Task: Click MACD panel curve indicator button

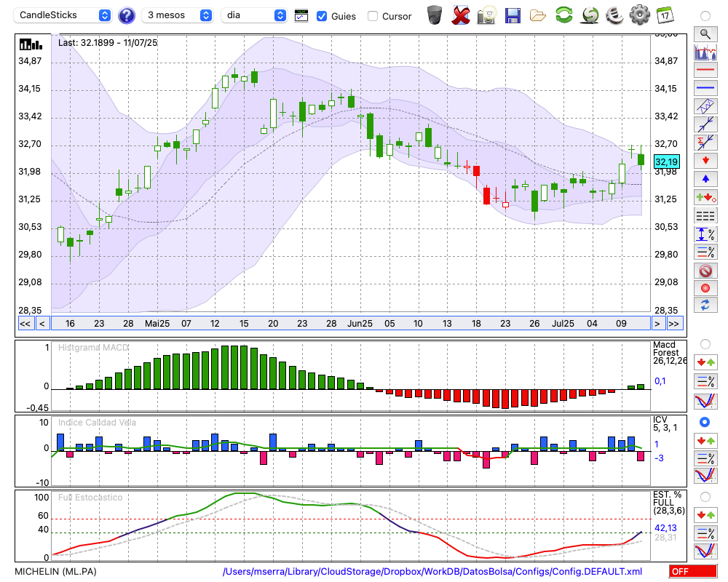Action: tap(705, 401)
